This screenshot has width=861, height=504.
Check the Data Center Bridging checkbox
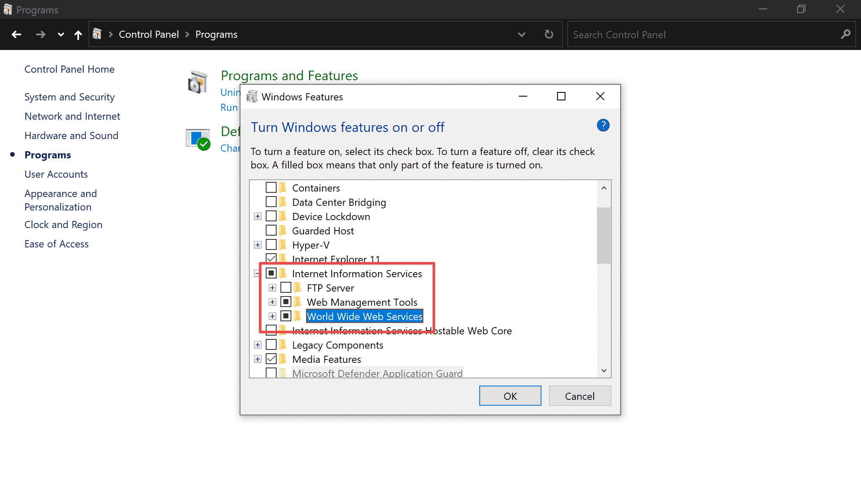click(x=271, y=202)
